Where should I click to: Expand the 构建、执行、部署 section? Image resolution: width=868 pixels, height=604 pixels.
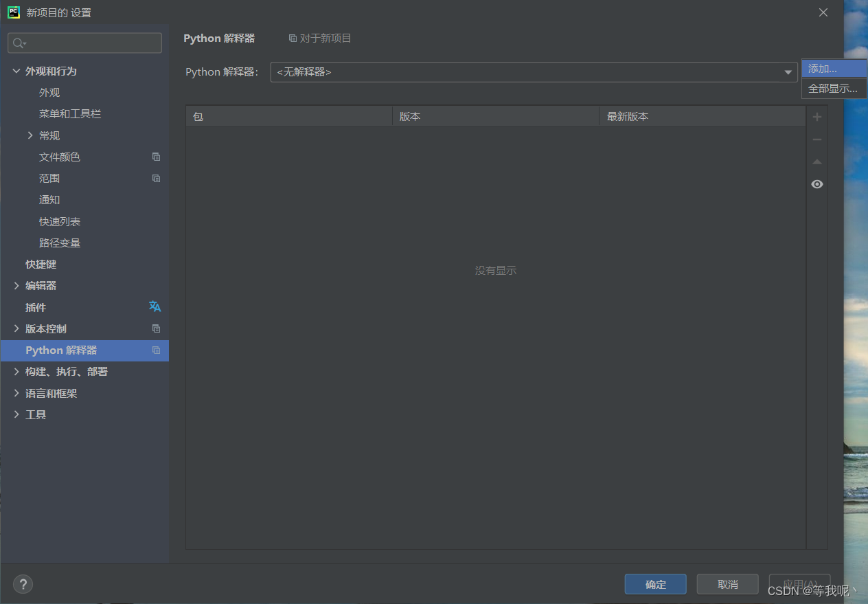point(16,371)
